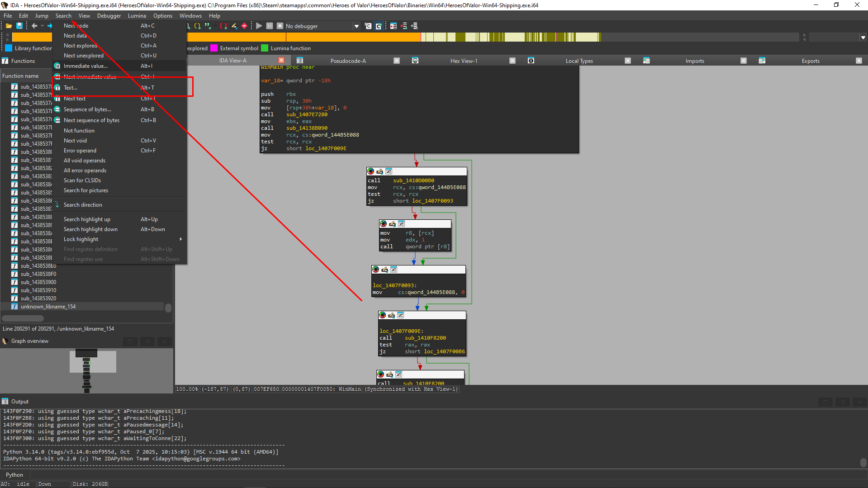Open file with folder toolbar icon
Screen dimensions: 868x488
pyautogui.click(x=9, y=26)
